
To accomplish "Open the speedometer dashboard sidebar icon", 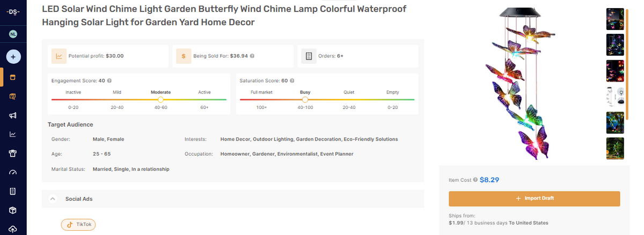I will pyautogui.click(x=13, y=172).
